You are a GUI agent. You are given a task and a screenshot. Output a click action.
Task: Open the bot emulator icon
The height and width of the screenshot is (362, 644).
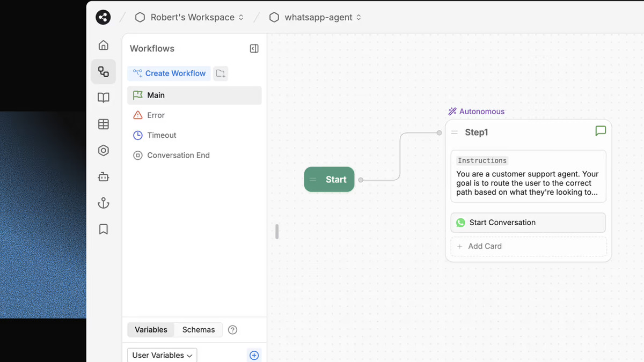(x=103, y=176)
